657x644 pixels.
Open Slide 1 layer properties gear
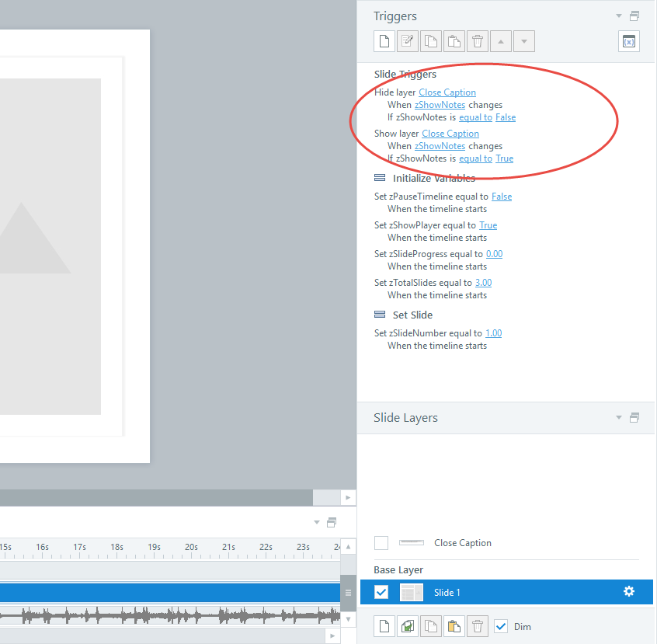point(629,592)
